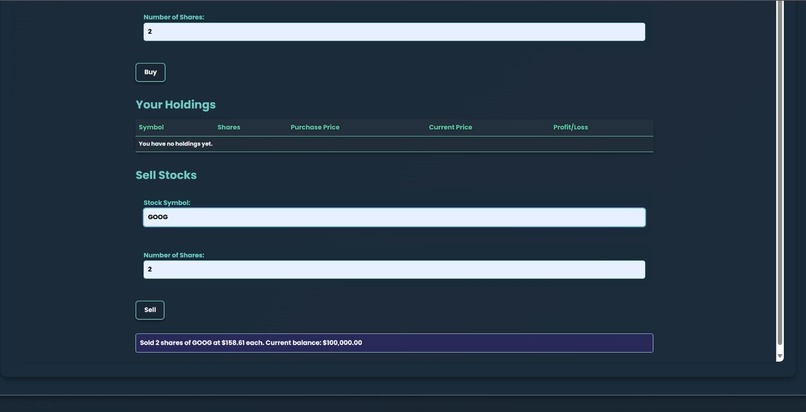The image size is (806, 412).
Task: Select the Profit/Loss column header
Action: click(x=571, y=127)
